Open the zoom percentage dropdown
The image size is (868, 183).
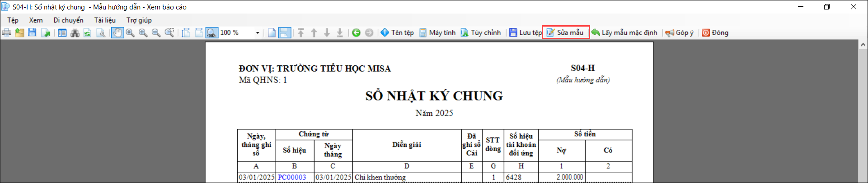click(x=258, y=32)
